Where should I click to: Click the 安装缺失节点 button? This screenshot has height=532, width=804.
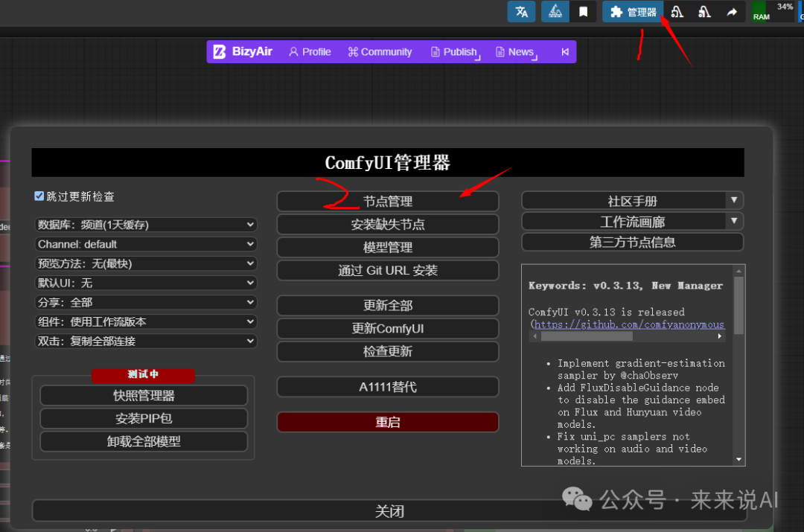tap(388, 225)
